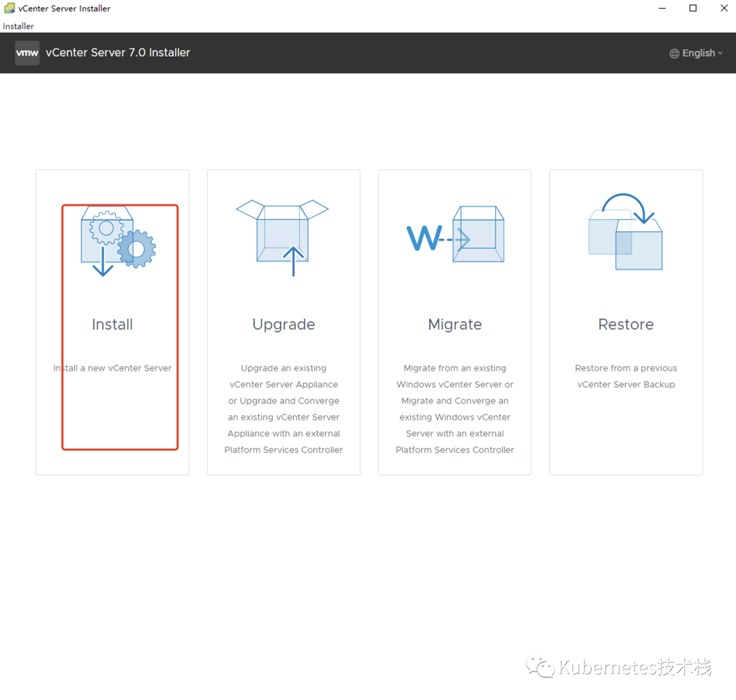Screen dimensions: 736x700
Task: Click 'Migrate from an existing' description text
Action: [455, 368]
